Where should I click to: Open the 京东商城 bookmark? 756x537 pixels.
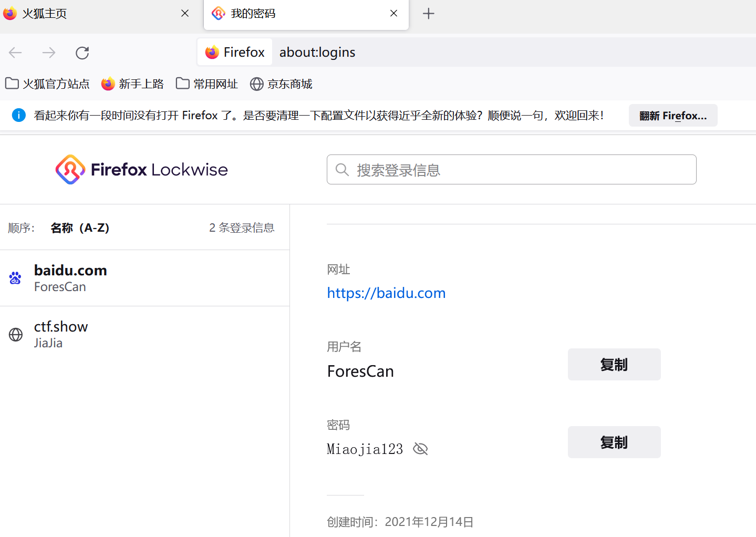coord(281,84)
